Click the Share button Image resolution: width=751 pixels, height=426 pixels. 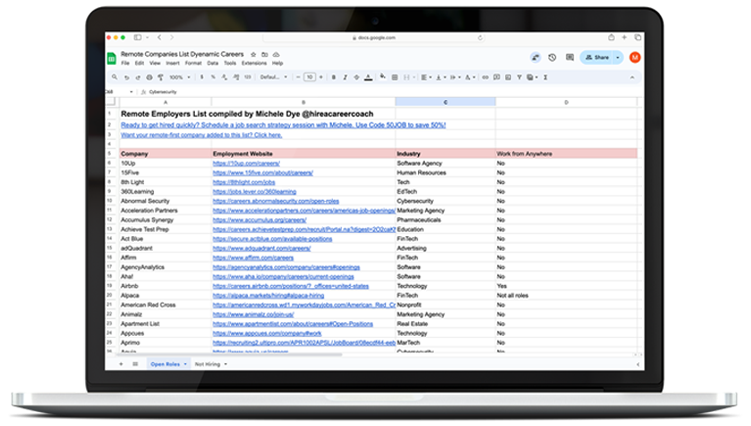pyautogui.click(x=597, y=58)
